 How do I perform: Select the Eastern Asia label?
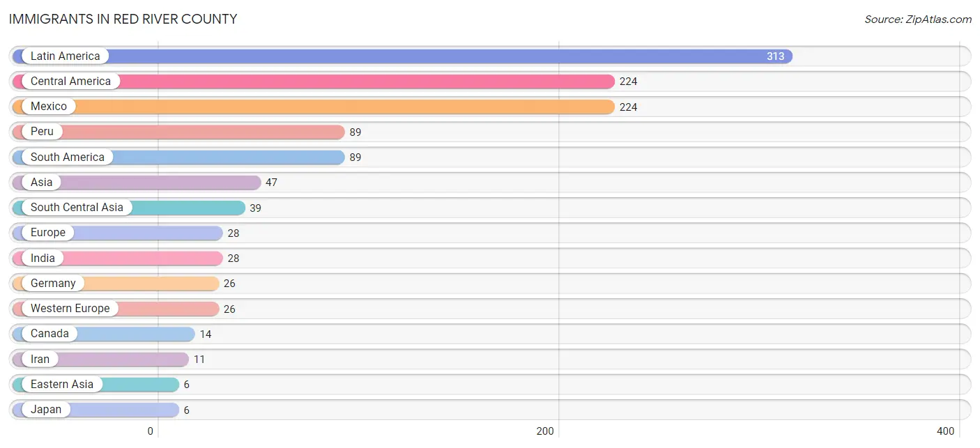coord(61,385)
